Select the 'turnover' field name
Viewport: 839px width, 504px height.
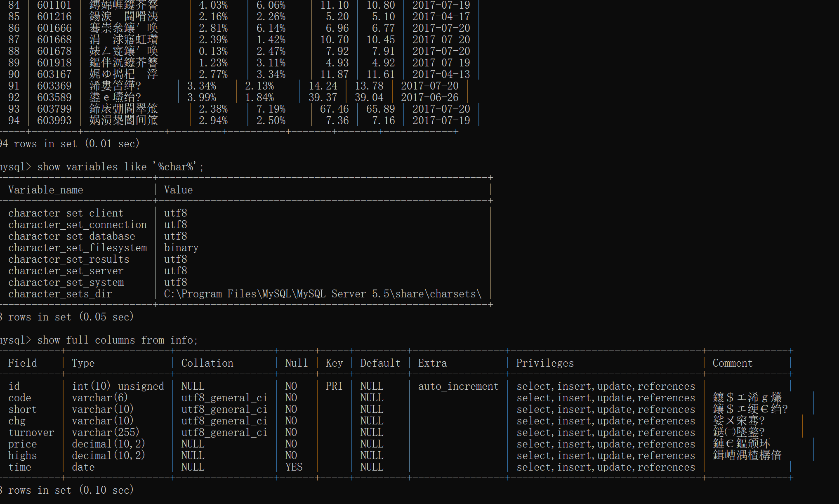31,433
